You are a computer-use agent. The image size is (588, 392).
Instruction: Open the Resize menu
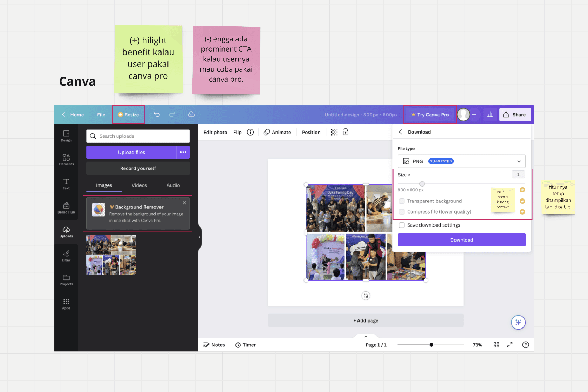click(128, 115)
